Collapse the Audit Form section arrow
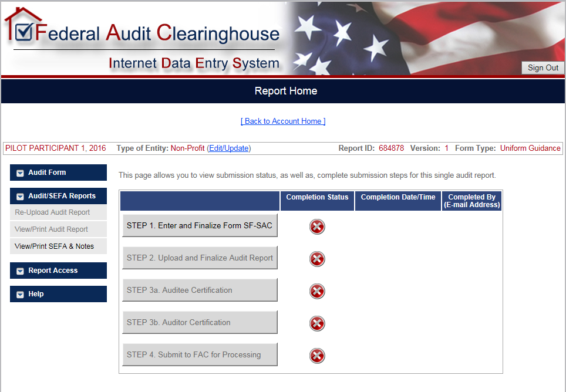This screenshot has height=392, width=566. [20, 173]
